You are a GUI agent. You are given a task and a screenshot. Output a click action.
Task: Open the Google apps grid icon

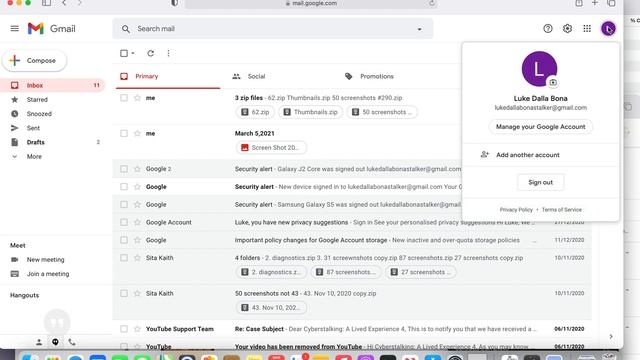tap(587, 29)
